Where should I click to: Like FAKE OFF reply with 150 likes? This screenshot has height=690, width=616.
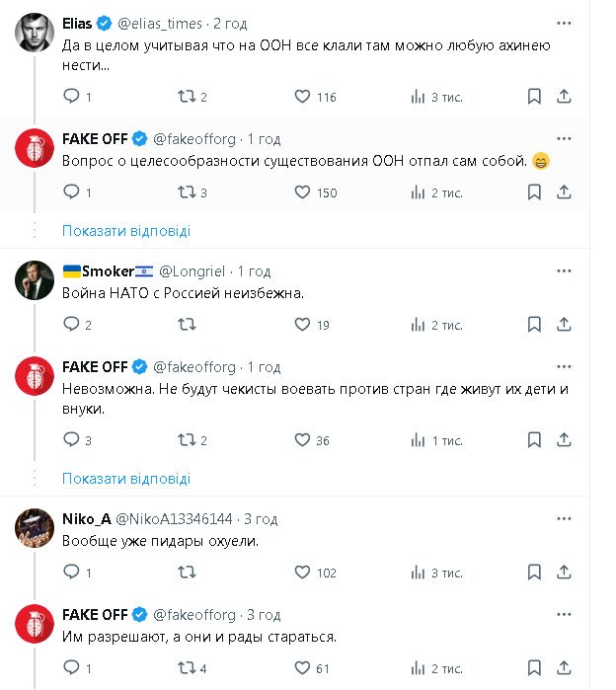(303, 192)
